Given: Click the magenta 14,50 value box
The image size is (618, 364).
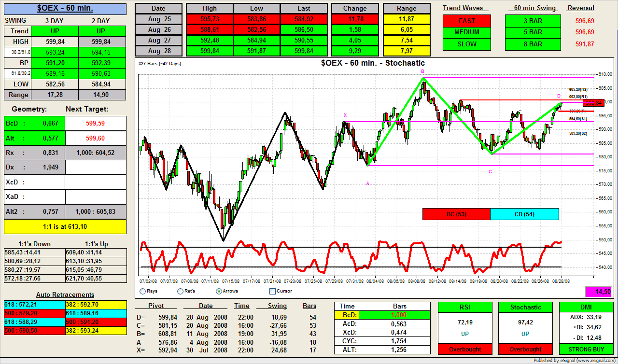Looking at the screenshot, I should 599,292.
